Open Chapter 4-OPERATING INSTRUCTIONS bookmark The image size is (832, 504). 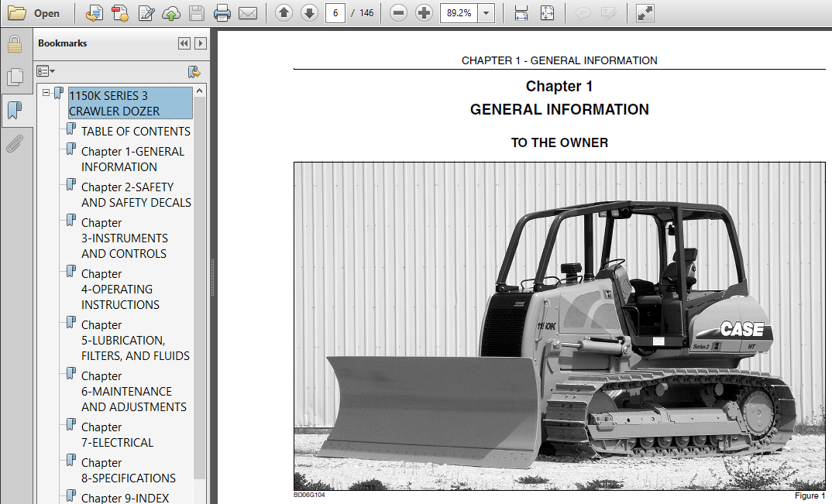point(120,289)
